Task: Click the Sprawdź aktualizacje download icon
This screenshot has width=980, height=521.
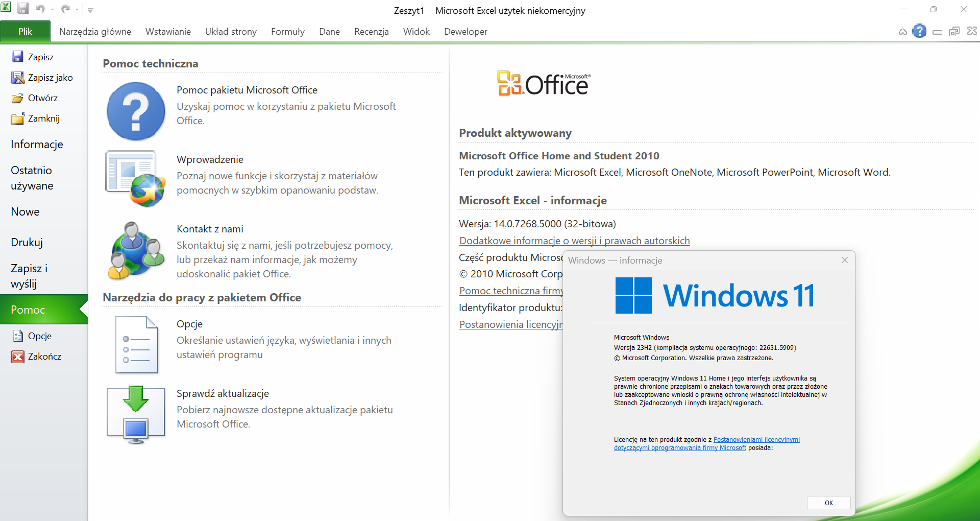Action: click(136, 414)
